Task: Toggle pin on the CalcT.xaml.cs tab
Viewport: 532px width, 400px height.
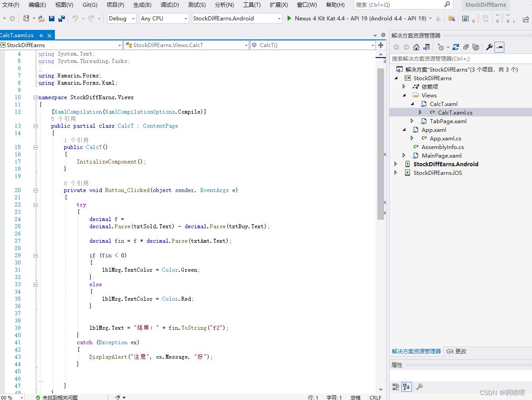Action: coord(41,35)
